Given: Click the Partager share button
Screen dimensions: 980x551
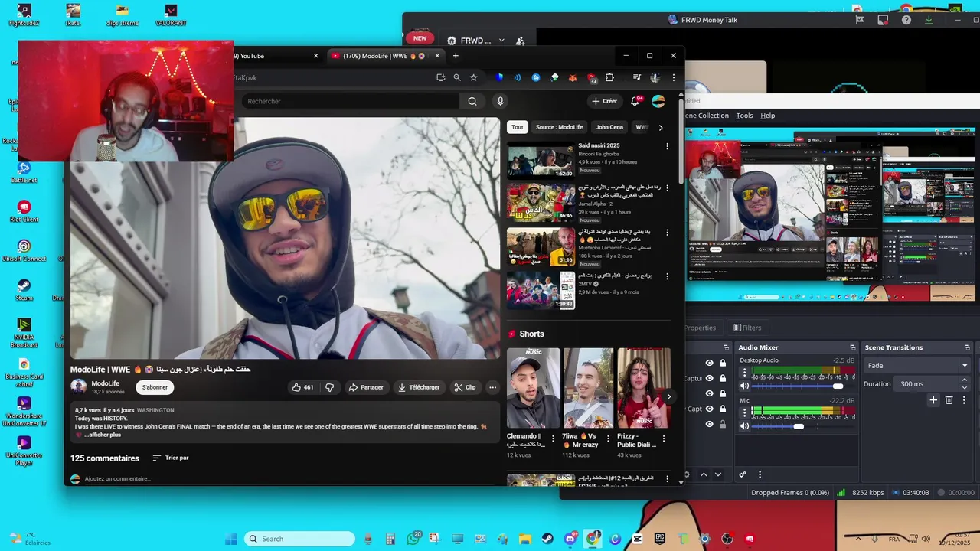Looking at the screenshot, I should click(x=366, y=387).
